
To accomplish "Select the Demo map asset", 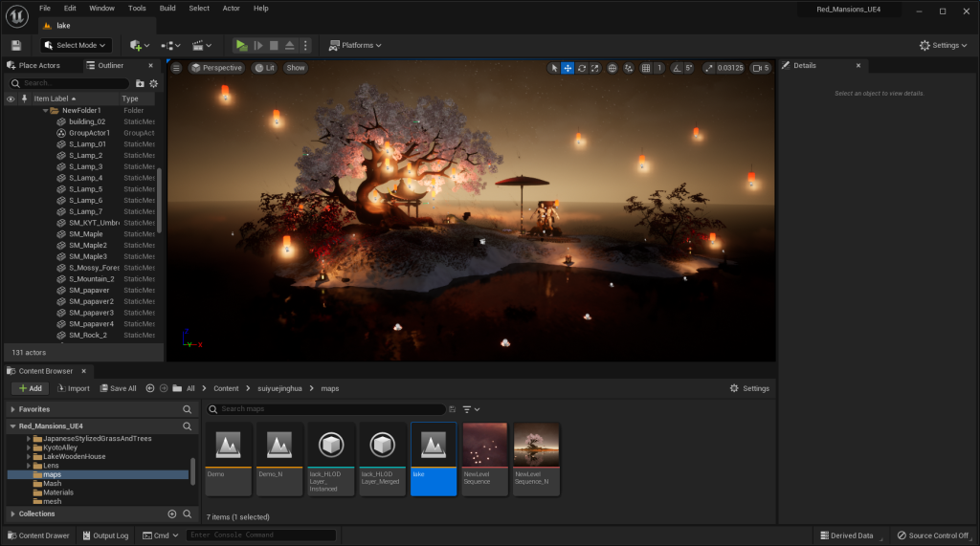I will (x=228, y=459).
